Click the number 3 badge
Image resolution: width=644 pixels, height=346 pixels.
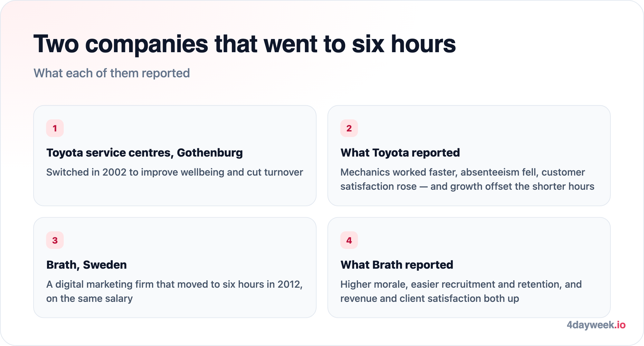click(x=55, y=240)
